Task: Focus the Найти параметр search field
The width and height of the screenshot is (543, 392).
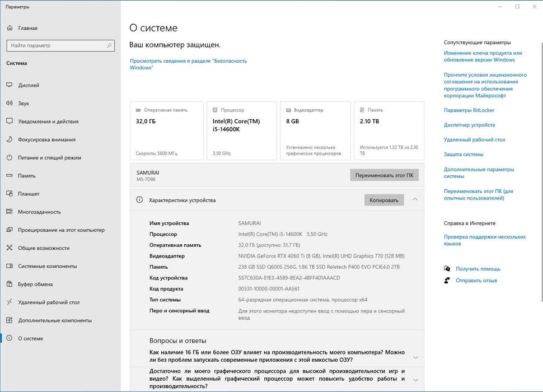Action: (60, 45)
